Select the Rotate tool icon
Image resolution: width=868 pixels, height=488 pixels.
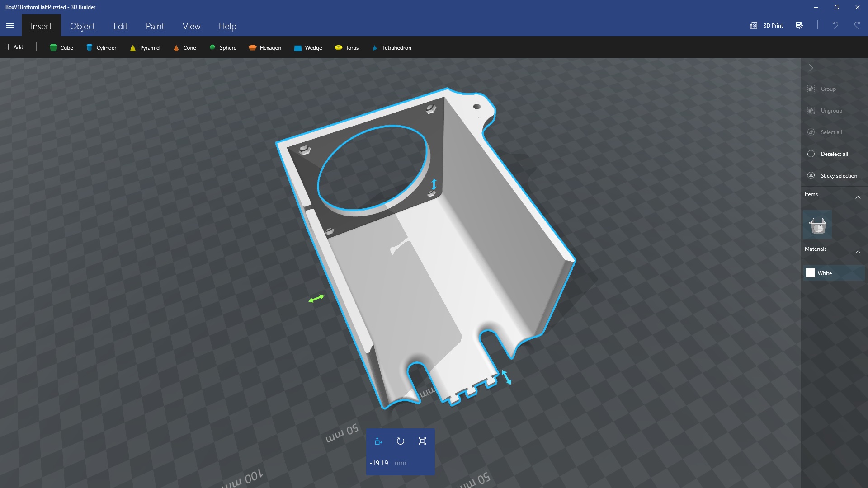tap(400, 441)
